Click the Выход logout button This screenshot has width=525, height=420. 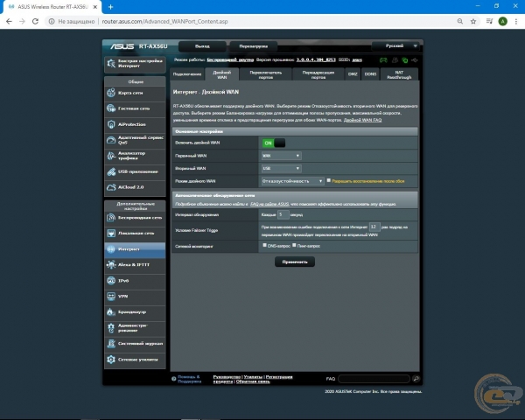pos(202,46)
